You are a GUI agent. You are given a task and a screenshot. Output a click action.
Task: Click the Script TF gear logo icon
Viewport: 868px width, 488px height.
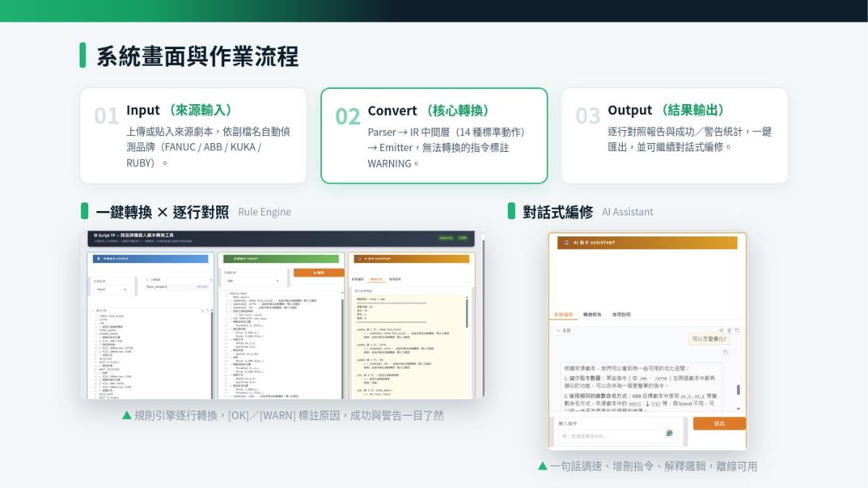[x=95, y=236]
